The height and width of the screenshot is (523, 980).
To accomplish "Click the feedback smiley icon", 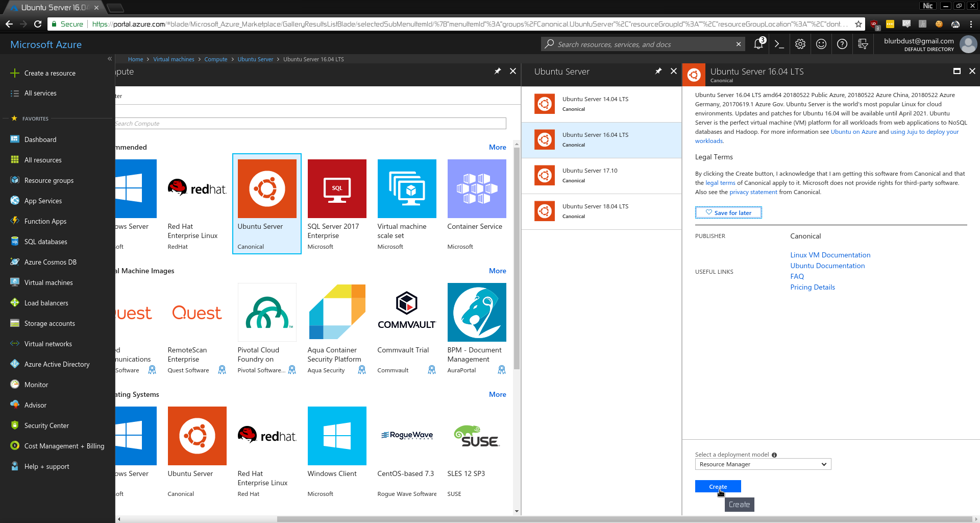I will (821, 44).
